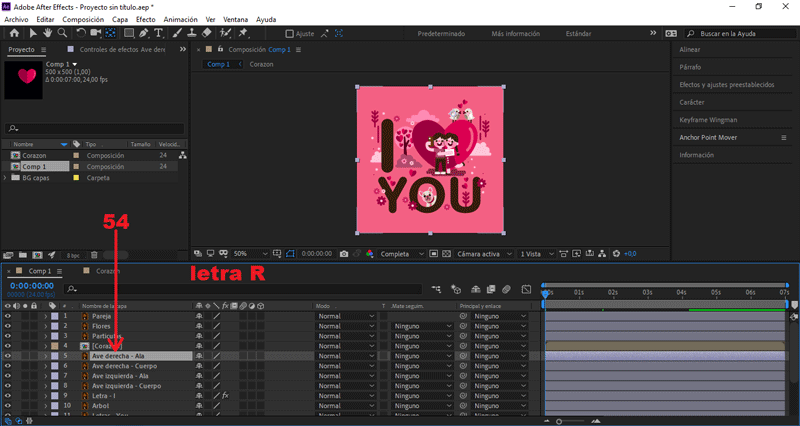
Task: Open the 50% magnification dropdown
Action: click(x=252, y=254)
